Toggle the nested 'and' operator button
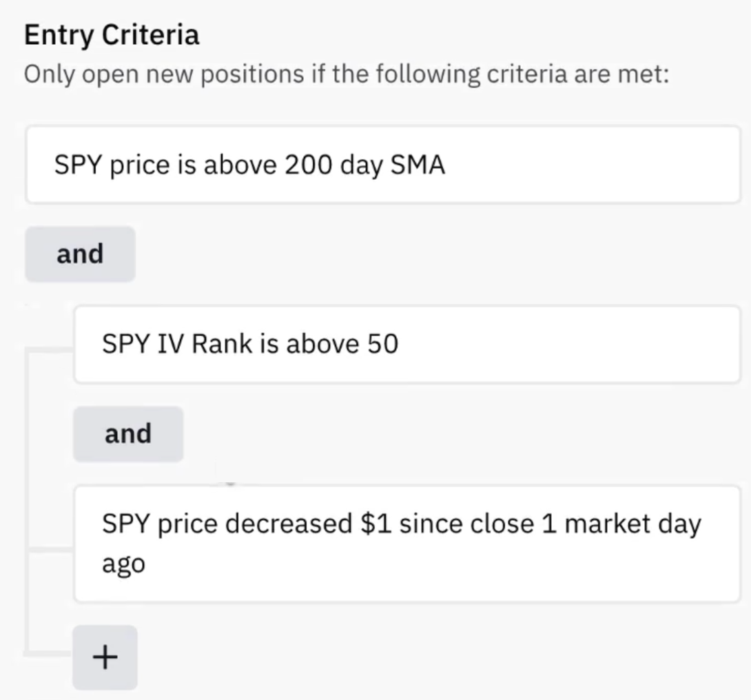 click(x=128, y=434)
